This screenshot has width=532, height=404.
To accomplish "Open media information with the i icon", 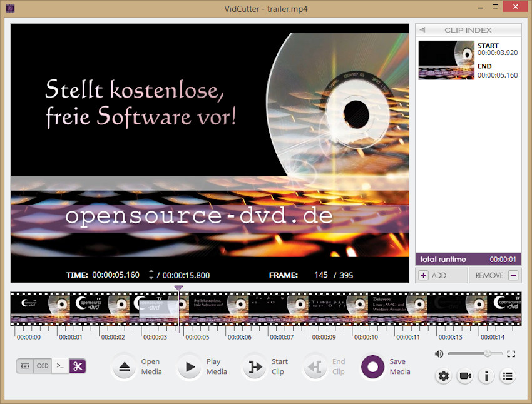I will click(486, 376).
